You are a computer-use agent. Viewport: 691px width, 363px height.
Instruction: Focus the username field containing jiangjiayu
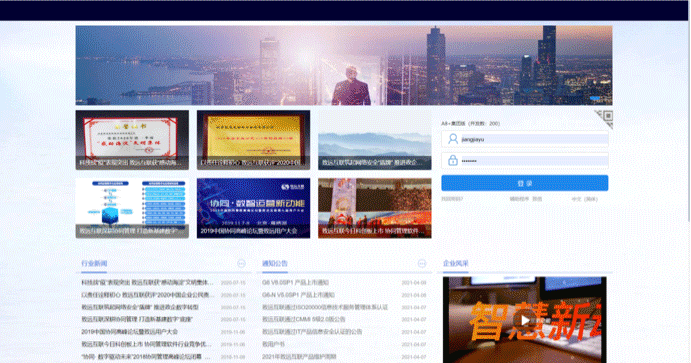coord(525,139)
